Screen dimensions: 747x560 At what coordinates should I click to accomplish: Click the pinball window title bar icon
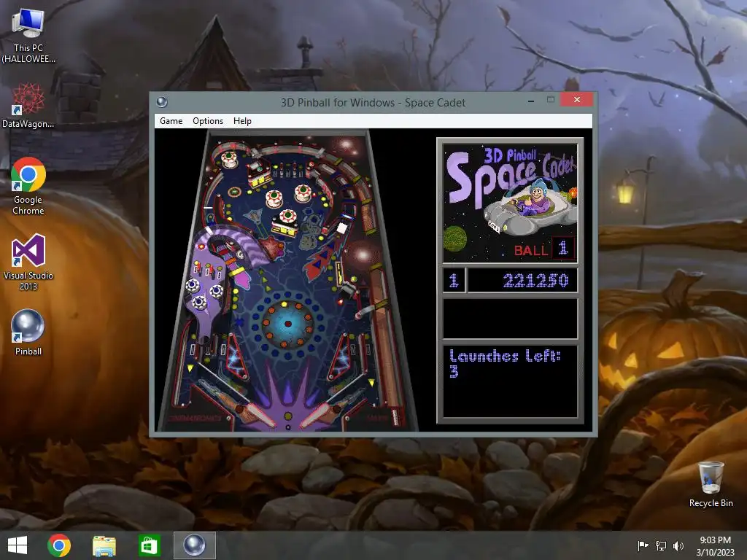162,102
